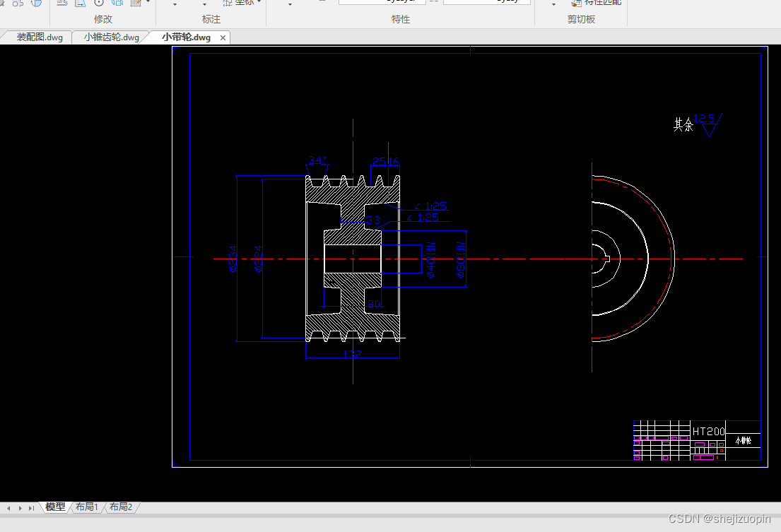This screenshot has height=532, width=781.
Task: Switch to the 小锥齿轮.dwg drawing tab
Action: 111,37
